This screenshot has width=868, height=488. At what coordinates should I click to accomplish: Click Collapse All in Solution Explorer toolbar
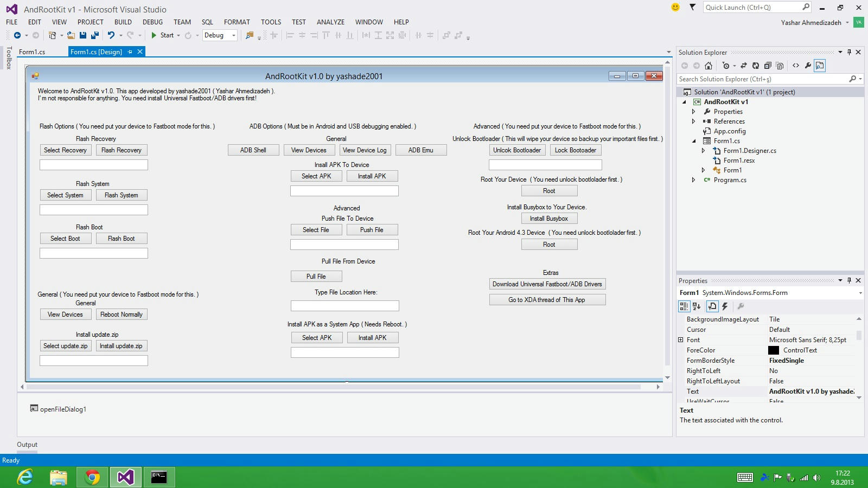(768, 66)
